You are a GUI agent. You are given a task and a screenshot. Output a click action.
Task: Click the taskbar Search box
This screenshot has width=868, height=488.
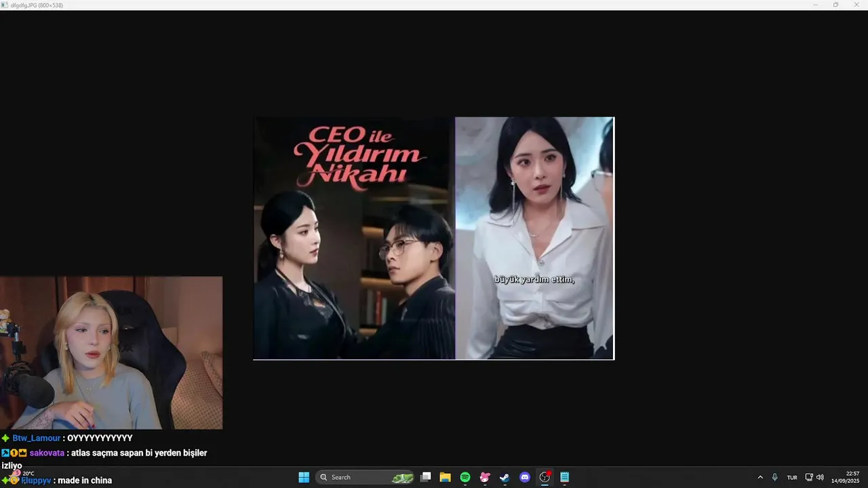coord(366,477)
